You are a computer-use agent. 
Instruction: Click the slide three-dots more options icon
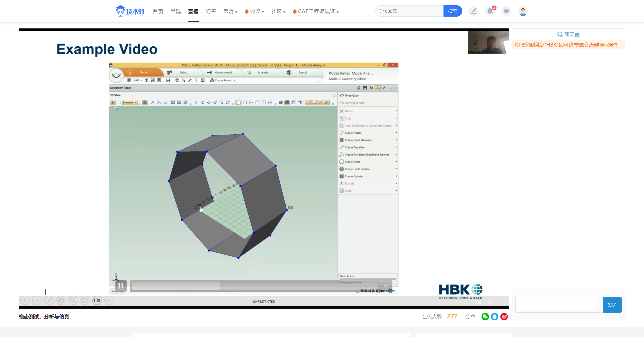(109, 300)
